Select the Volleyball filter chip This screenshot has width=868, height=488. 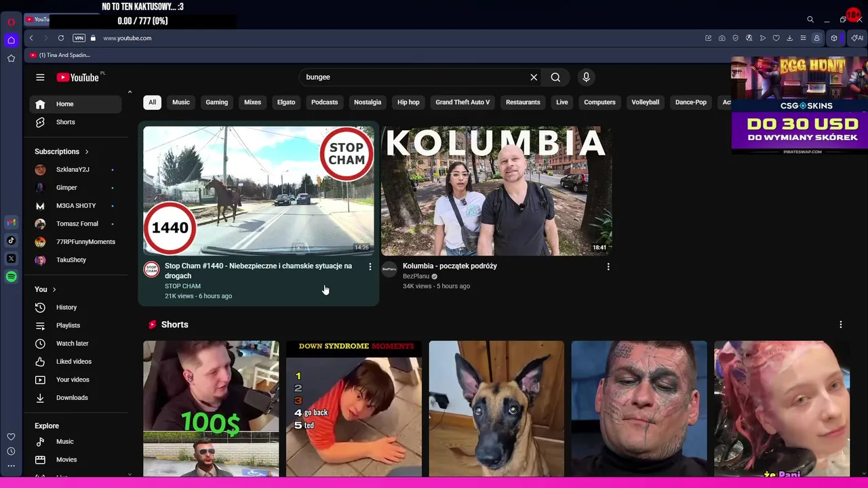coord(646,102)
